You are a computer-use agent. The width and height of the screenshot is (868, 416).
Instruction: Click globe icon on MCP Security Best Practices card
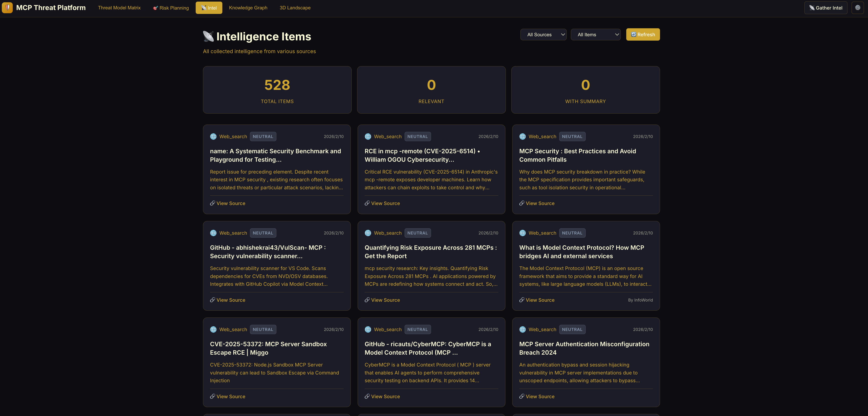[x=522, y=136]
